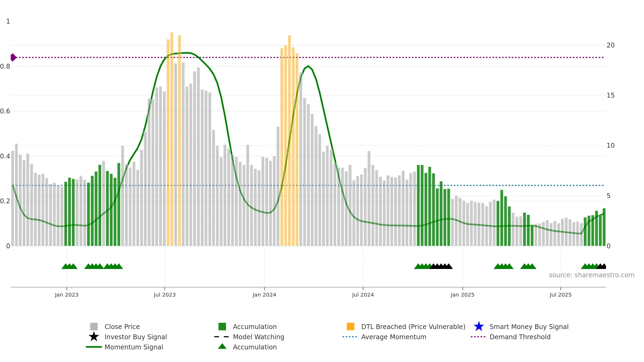Viewport: 644px width, 362px height.
Task: Click the Jan 2024 axis label
Action: [264, 295]
